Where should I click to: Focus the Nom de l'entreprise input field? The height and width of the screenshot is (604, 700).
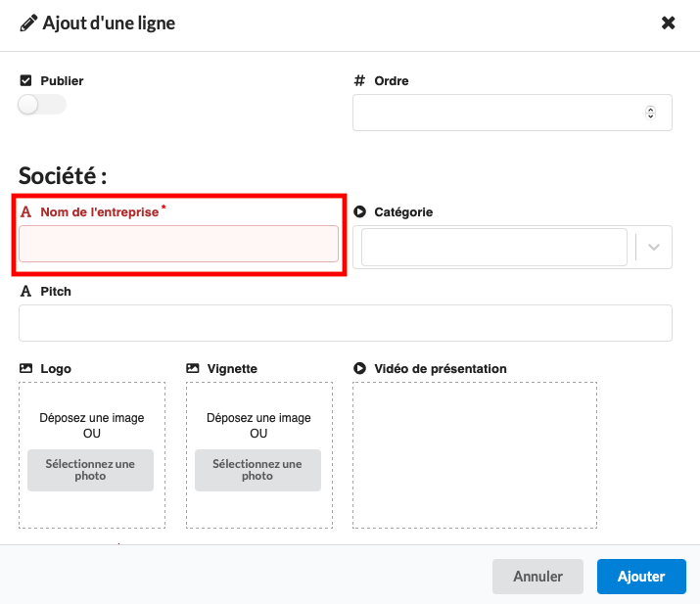coord(178,244)
